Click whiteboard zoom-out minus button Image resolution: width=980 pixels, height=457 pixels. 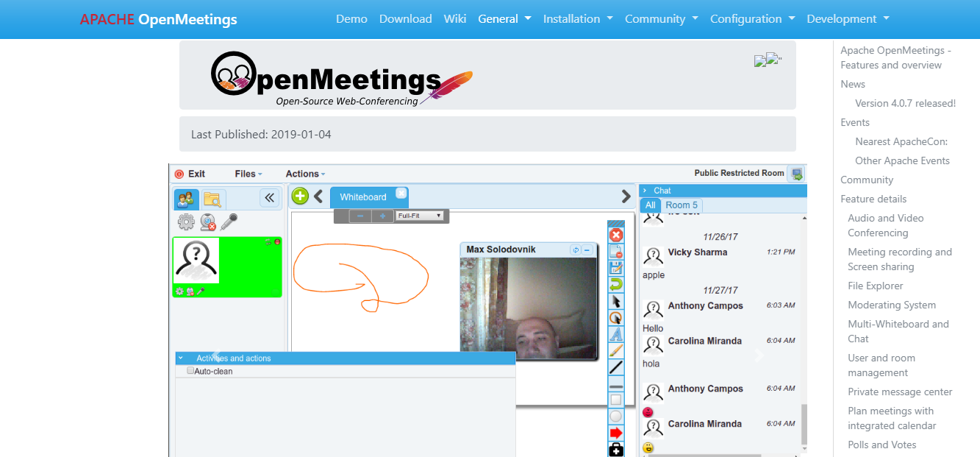click(360, 216)
